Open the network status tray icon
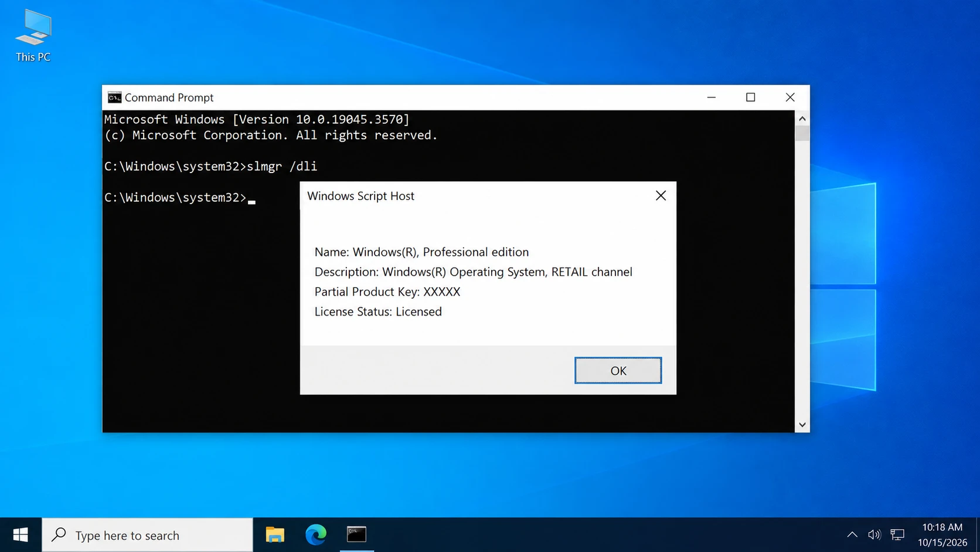 897,534
